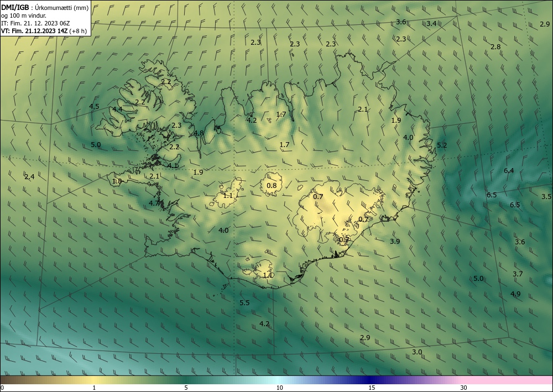Click the 'DMI/IGB : Úrkomumætti (mm)' title line
This screenshot has height=392, width=553.
pyautogui.click(x=45, y=7)
